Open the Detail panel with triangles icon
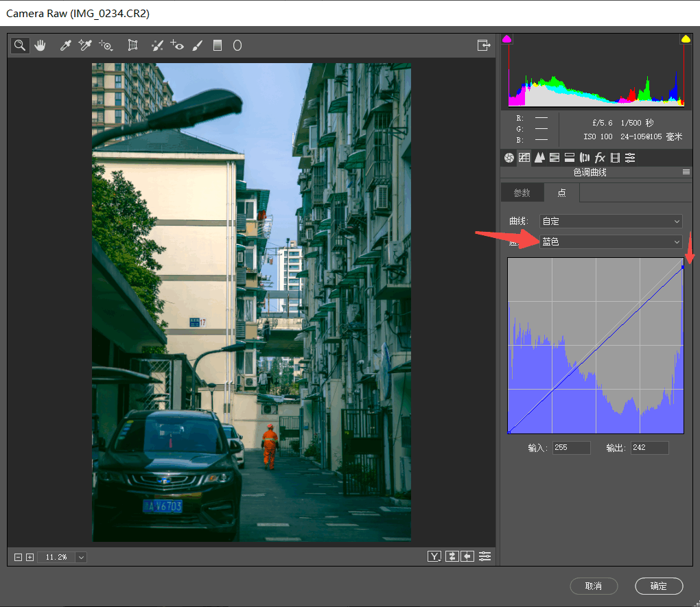Screen dimensions: 700x607 pyautogui.click(x=539, y=158)
